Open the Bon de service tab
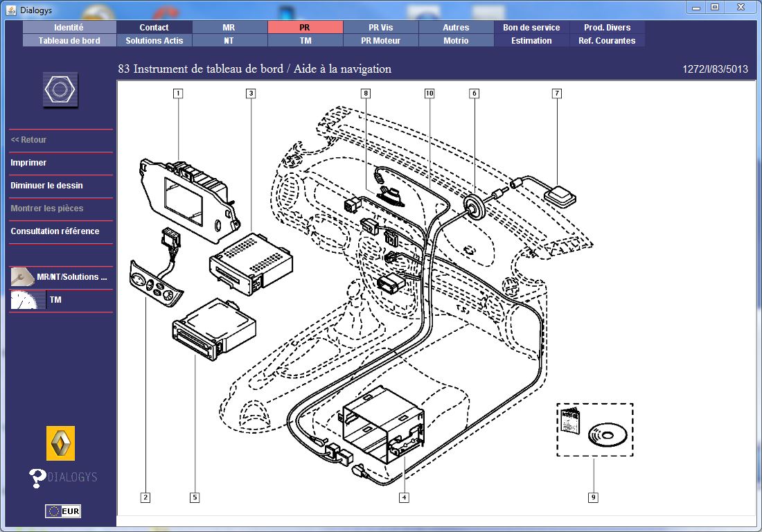 (531, 28)
